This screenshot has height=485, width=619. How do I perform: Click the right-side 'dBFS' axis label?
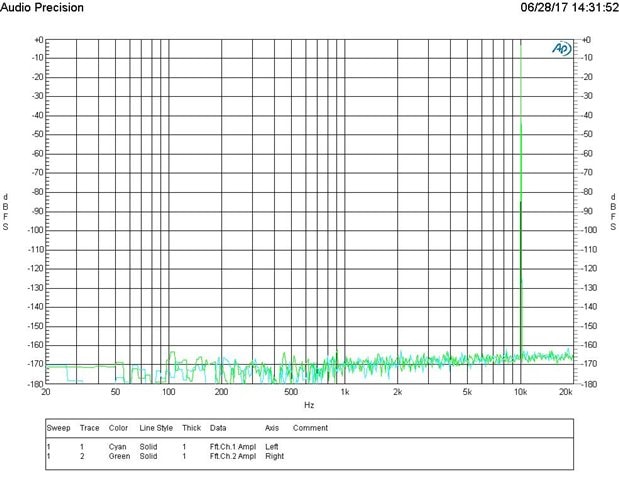point(613,212)
